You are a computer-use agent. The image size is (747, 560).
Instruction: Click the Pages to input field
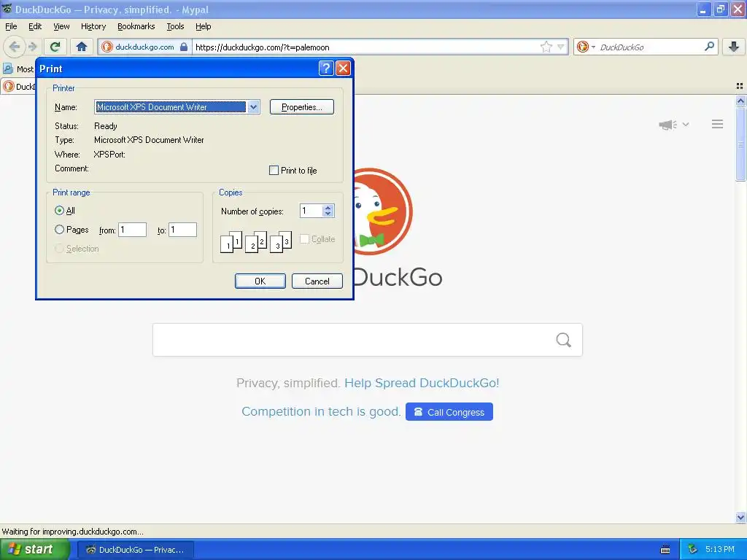point(182,230)
